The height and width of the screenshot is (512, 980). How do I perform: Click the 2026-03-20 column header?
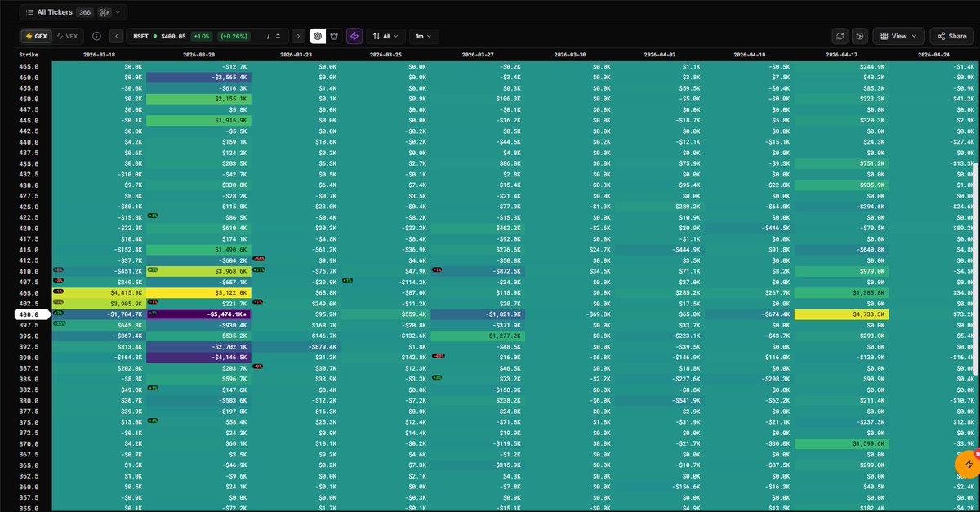click(x=198, y=55)
